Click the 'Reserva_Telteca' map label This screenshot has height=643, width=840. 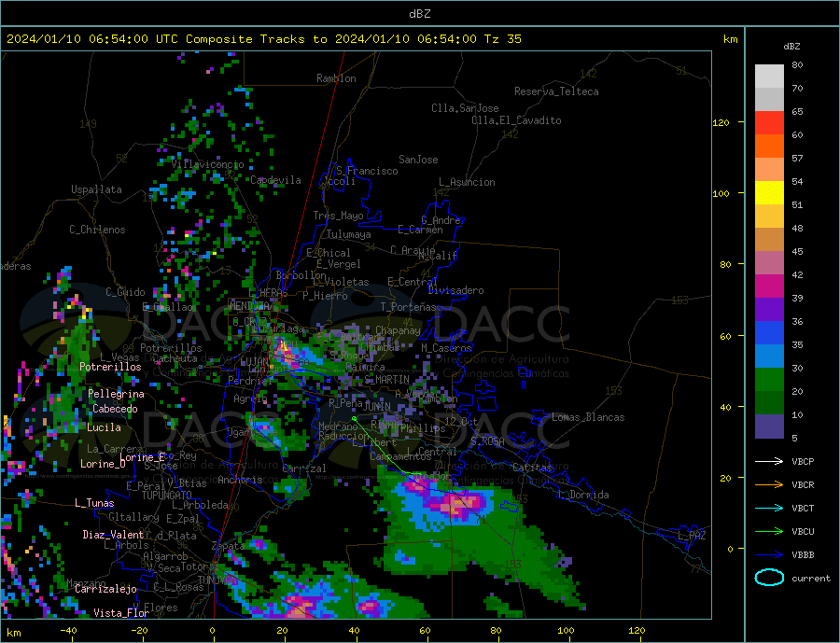click(x=556, y=91)
